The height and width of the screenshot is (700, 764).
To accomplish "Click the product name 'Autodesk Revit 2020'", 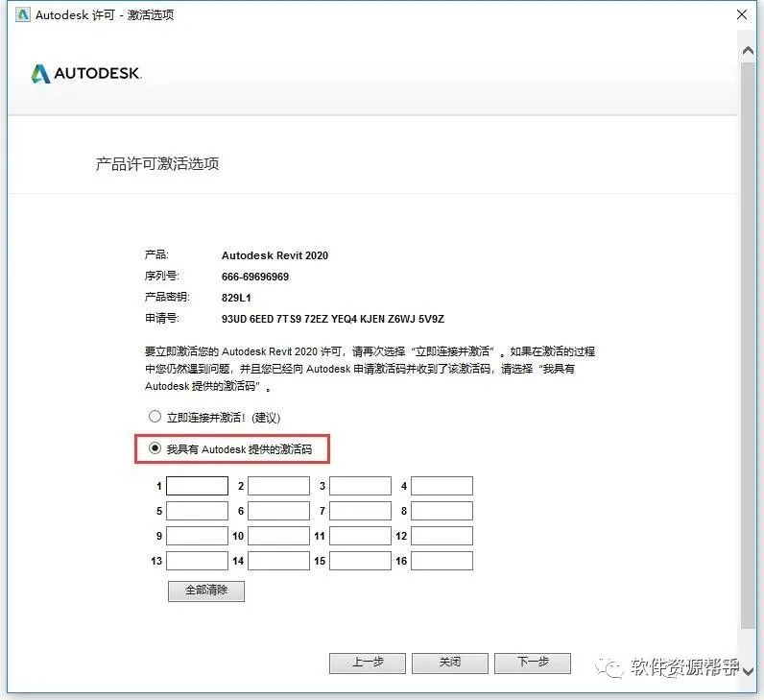I will tap(275, 255).
